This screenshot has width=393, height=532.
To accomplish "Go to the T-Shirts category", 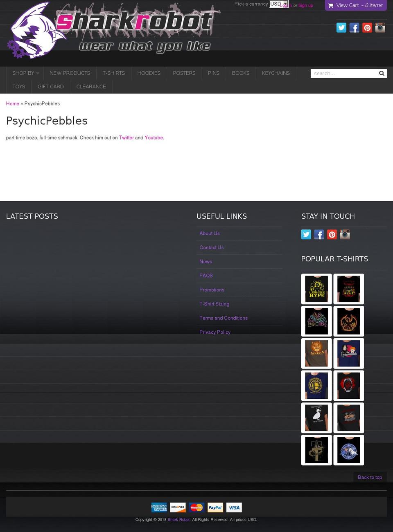I will click(x=114, y=73).
